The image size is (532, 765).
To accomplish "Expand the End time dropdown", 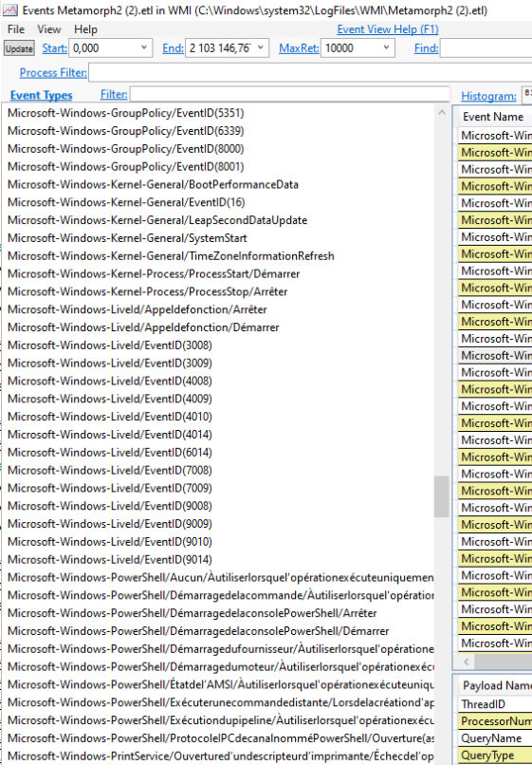I will coord(261,47).
